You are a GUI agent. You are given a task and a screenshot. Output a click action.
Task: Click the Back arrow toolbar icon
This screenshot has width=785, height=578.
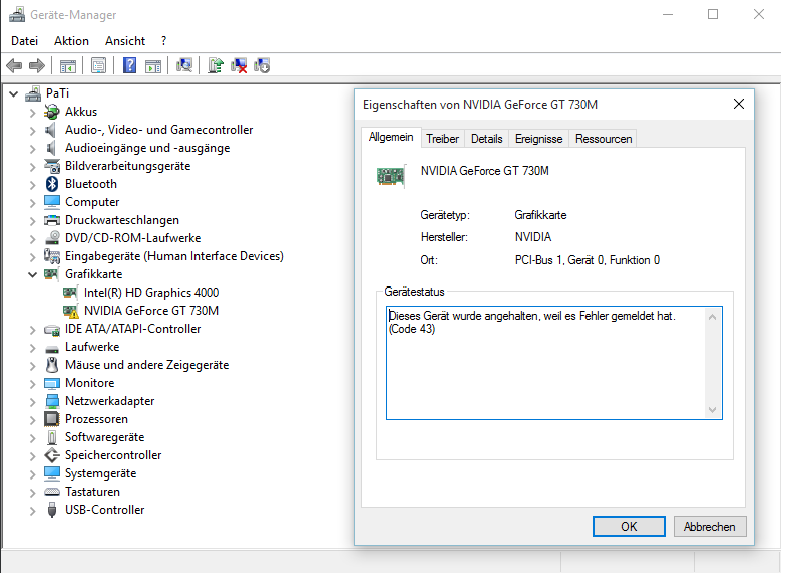tap(14, 66)
